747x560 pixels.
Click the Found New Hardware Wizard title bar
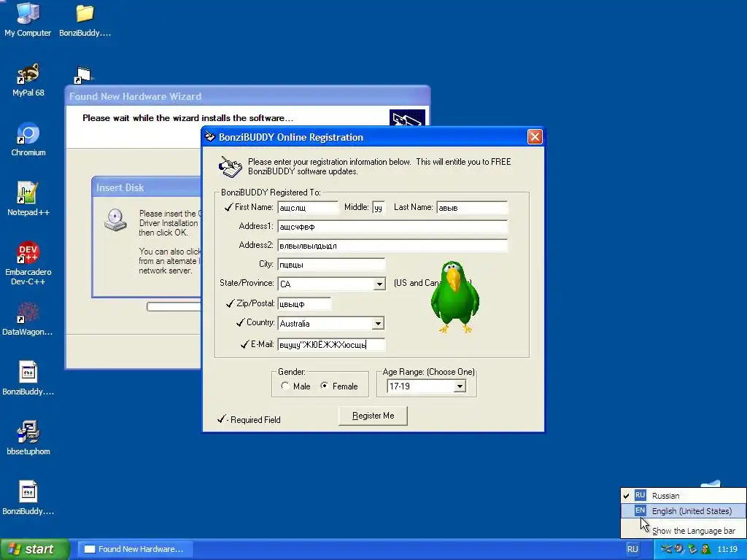coord(247,97)
